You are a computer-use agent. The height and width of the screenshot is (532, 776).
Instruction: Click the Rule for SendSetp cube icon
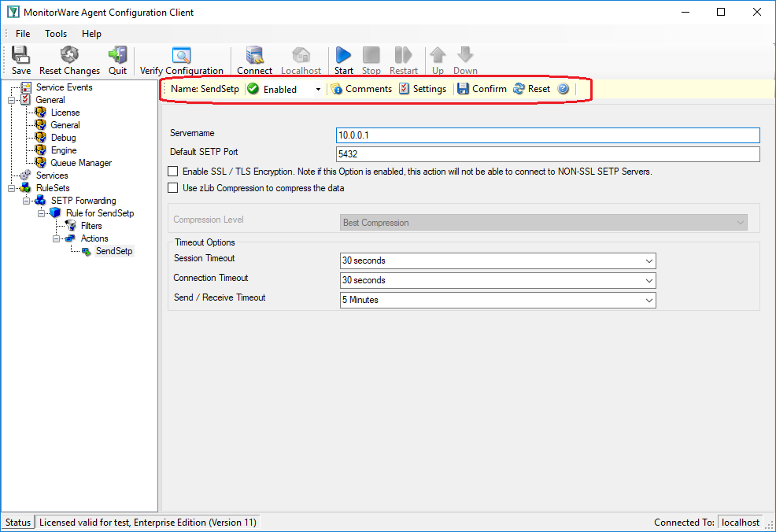click(55, 213)
